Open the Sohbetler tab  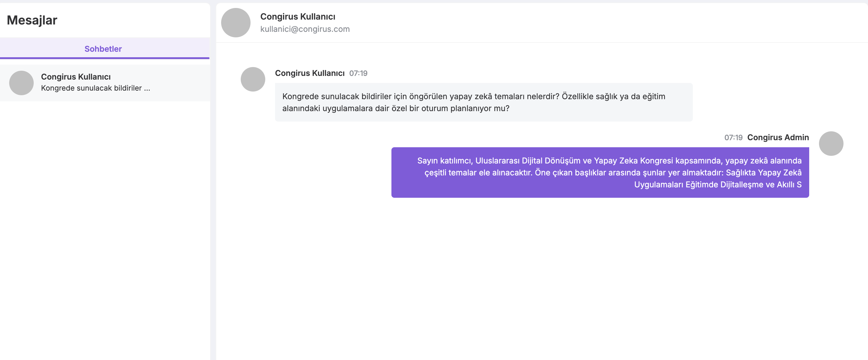point(103,49)
